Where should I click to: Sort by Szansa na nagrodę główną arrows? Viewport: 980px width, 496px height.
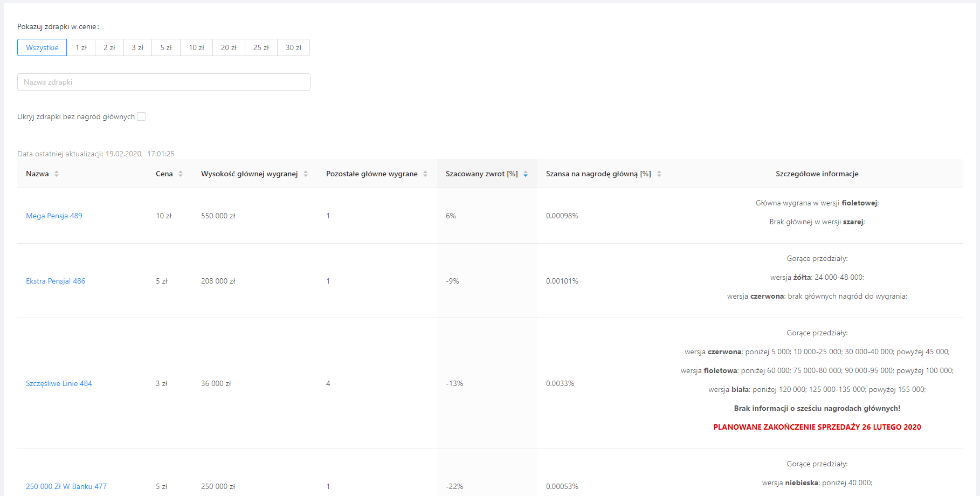(659, 174)
